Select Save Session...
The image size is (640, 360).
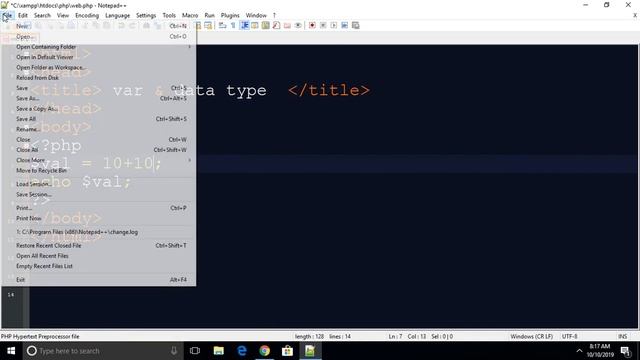click(99, 194)
